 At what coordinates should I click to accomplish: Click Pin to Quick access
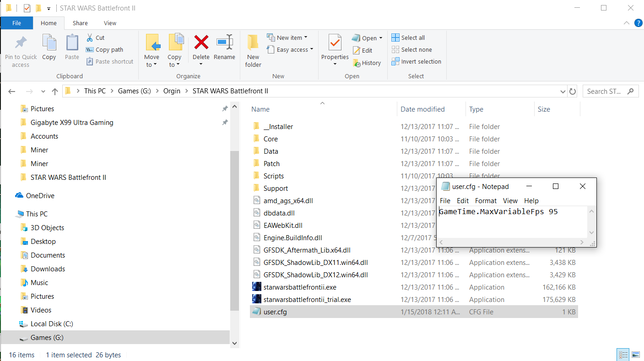click(20, 48)
